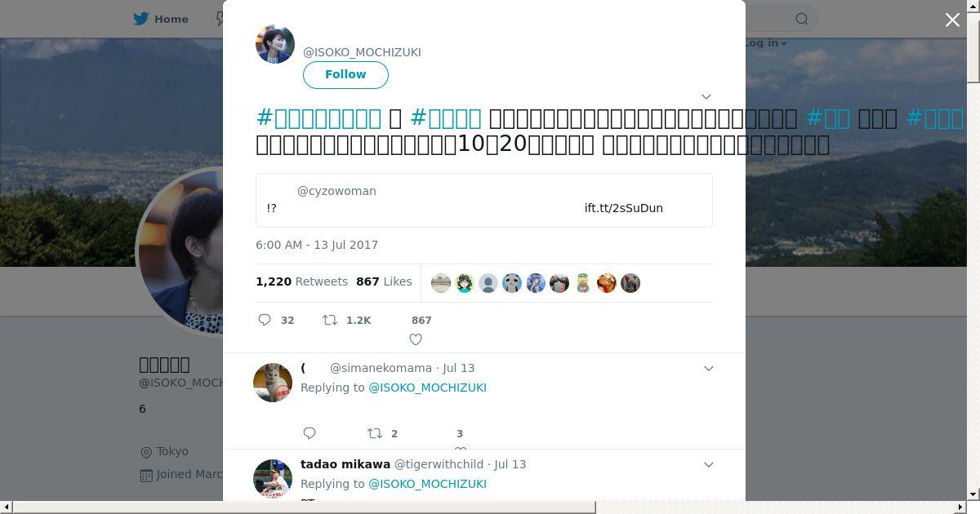Open options chevron on simanekomama's reply
This screenshot has width=980, height=514.
(x=709, y=368)
